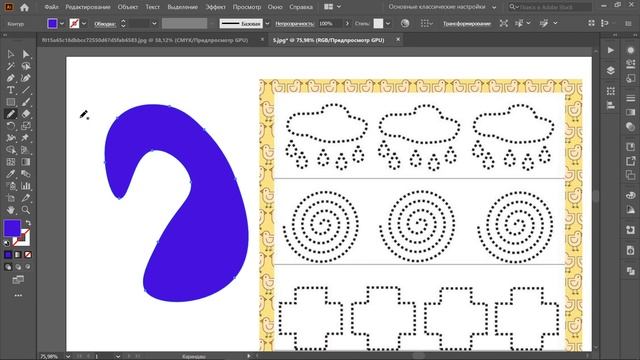Select the Perspective Grid tool
640x360 pixels.
[26, 150]
